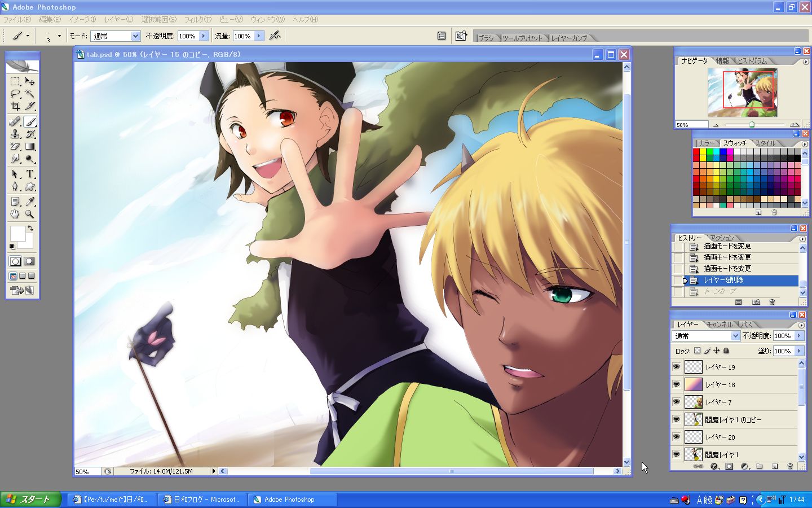Add a layer mask in Layers panel
The height and width of the screenshot is (508, 812).
click(729, 466)
